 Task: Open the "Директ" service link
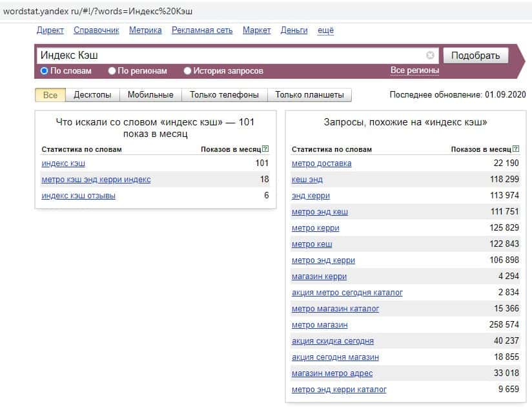click(50, 30)
